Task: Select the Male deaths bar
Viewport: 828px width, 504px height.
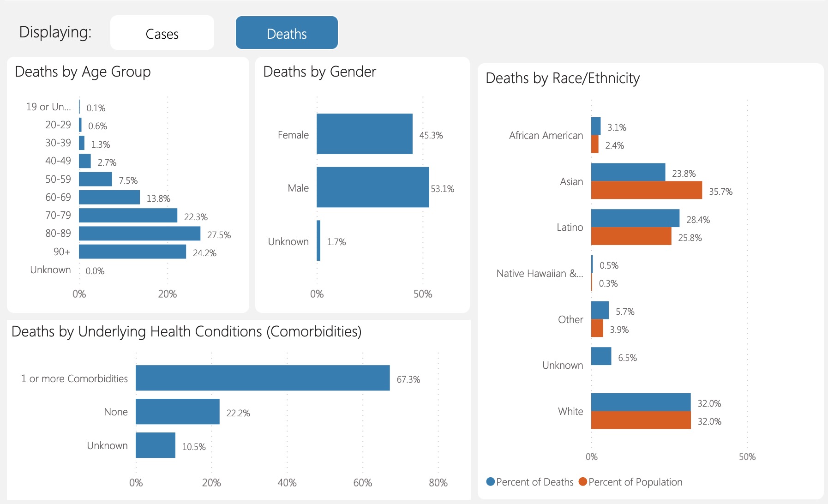Action: 372,187
